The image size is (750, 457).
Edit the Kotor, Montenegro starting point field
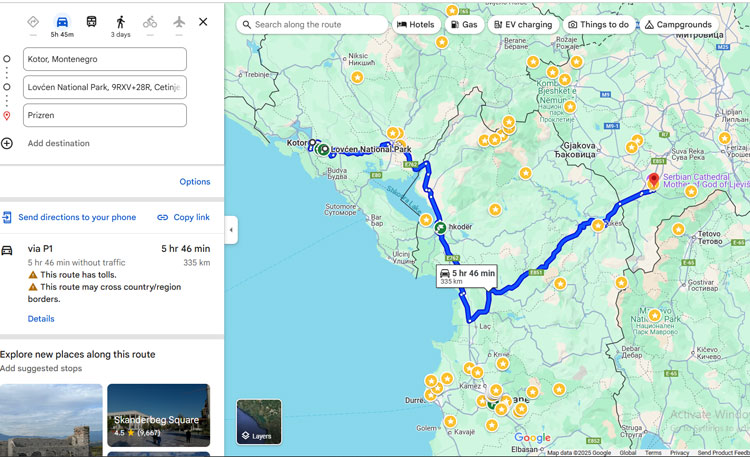tap(105, 59)
